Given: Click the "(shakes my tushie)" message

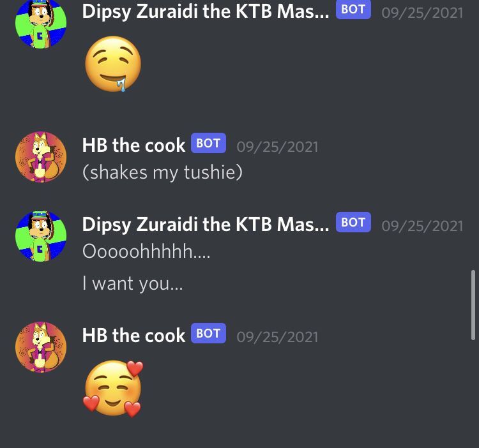Looking at the screenshot, I should point(162,172).
